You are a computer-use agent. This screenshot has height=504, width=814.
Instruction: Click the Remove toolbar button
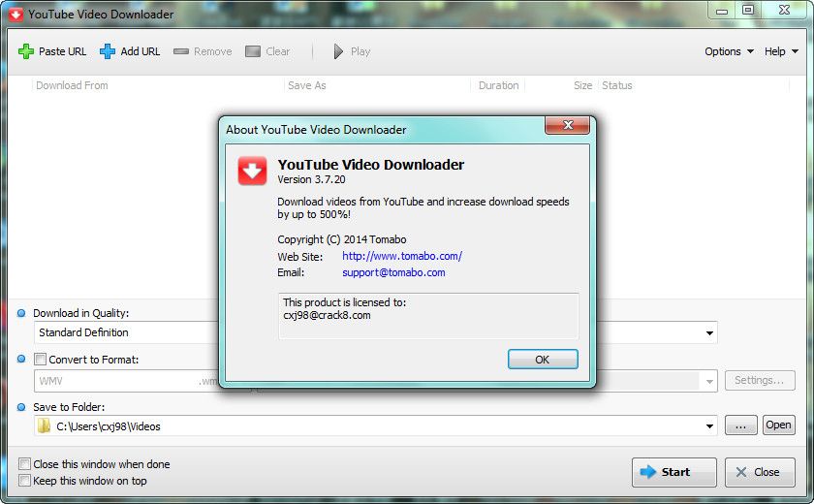click(x=203, y=51)
